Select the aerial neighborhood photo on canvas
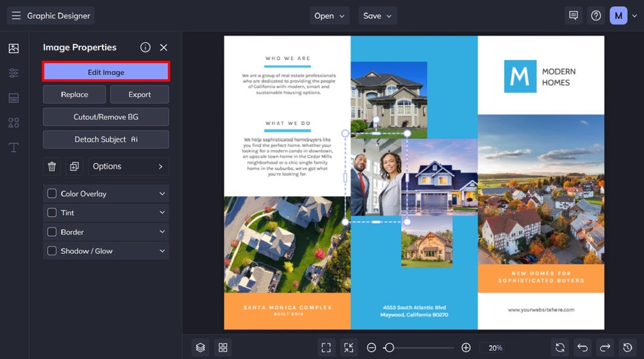The height and width of the screenshot is (359, 644). click(x=287, y=244)
